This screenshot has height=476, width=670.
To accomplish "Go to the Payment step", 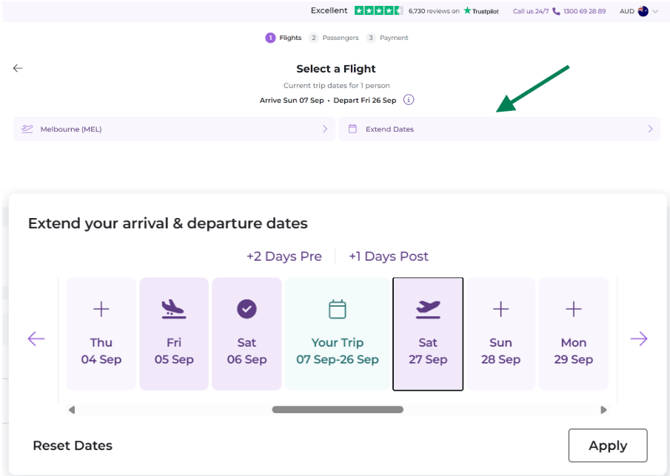I will point(388,38).
